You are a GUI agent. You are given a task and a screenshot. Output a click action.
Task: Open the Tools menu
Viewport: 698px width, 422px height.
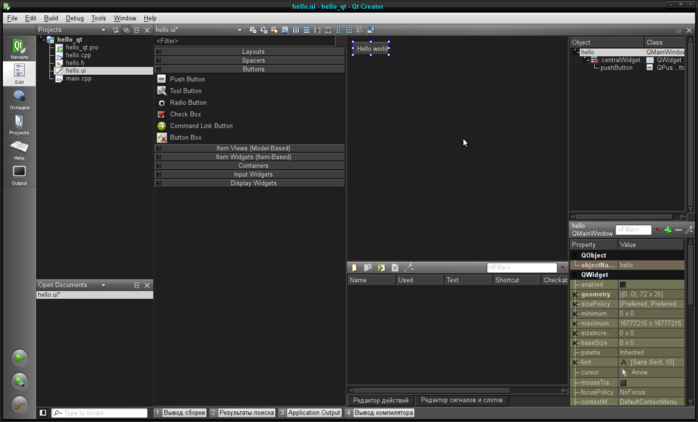coord(98,18)
